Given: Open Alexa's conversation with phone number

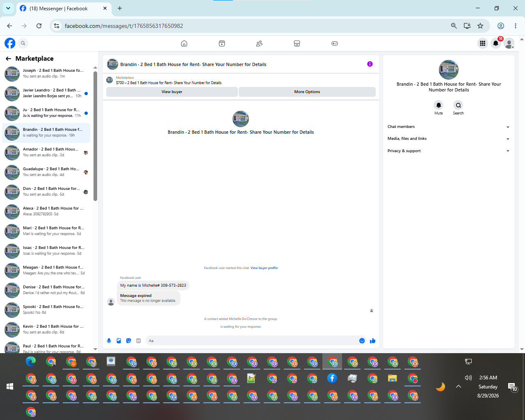Looking at the screenshot, I should click(x=46, y=212).
